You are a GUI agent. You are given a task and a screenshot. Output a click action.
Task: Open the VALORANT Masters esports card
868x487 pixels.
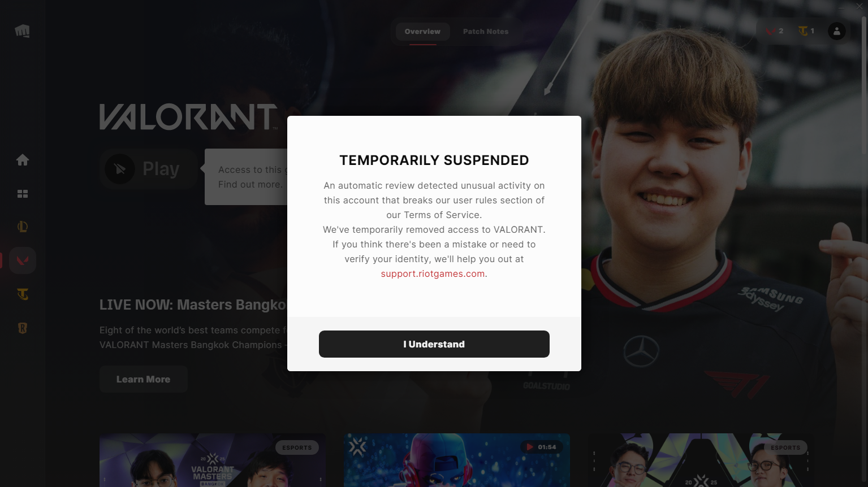pyautogui.click(x=213, y=460)
